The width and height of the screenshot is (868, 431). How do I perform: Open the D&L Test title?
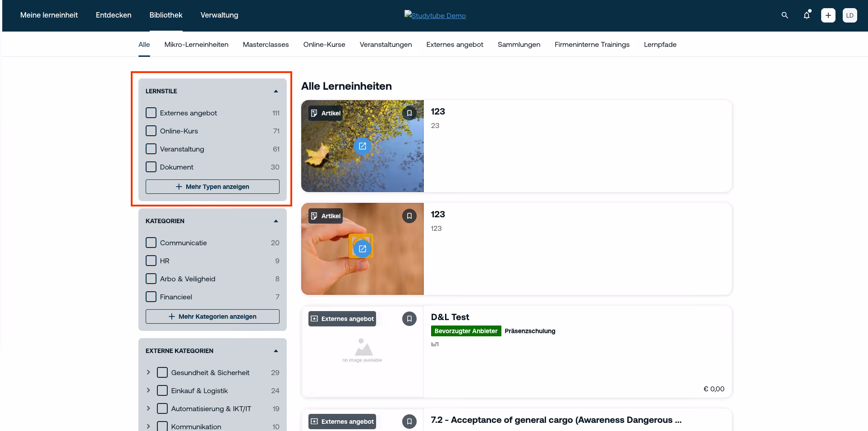(x=450, y=317)
